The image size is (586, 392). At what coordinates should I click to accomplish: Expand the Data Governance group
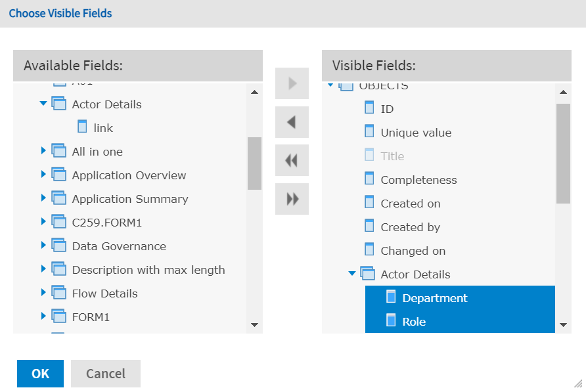pyautogui.click(x=43, y=245)
